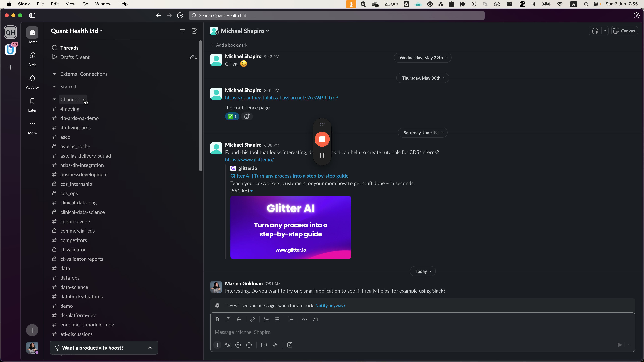The height and width of the screenshot is (362, 644).
Task: Jump to date via Thursday, May 30th
Action: coord(423,78)
